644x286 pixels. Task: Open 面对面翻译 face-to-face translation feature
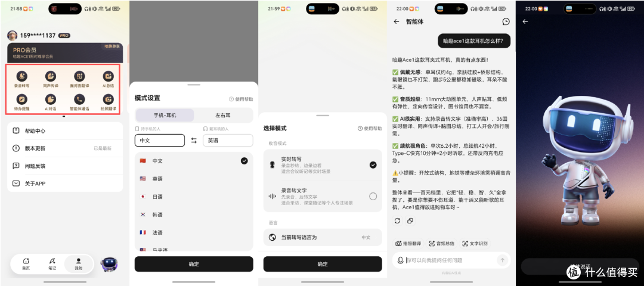[x=79, y=79]
